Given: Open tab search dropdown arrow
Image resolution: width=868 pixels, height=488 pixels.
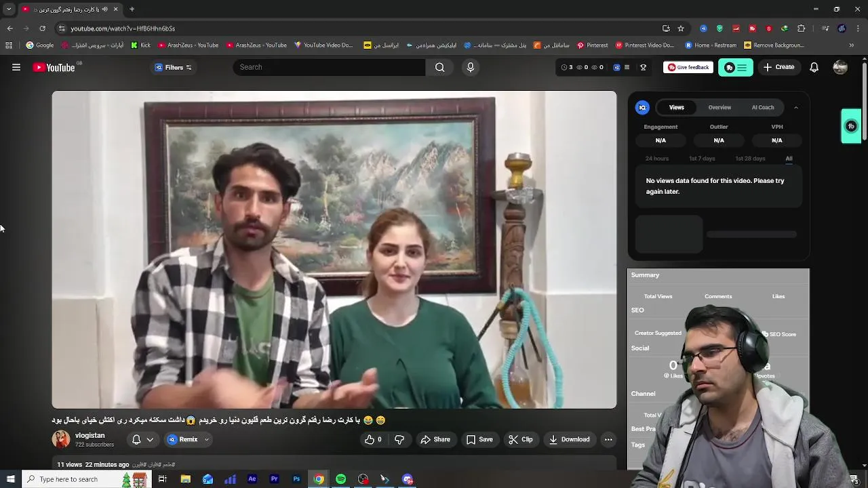Looking at the screenshot, I should click(x=9, y=9).
